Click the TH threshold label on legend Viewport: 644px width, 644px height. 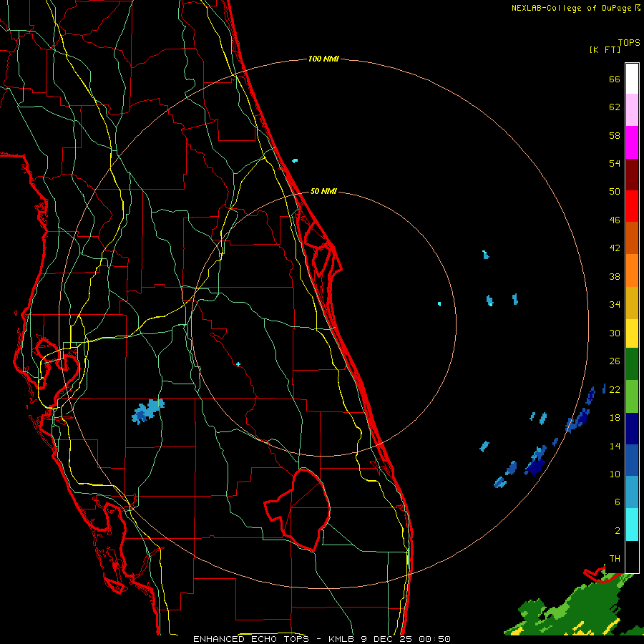click(x=615, y=559)
